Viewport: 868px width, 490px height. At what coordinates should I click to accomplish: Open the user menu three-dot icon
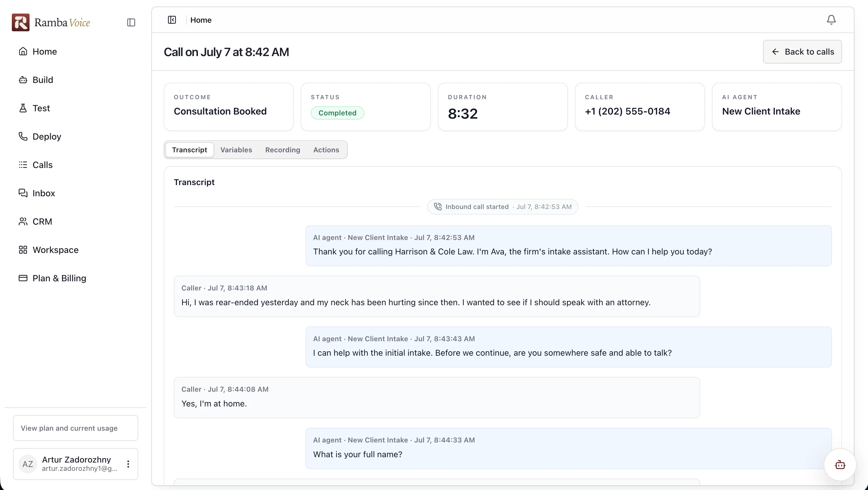(x=128, y=464)
